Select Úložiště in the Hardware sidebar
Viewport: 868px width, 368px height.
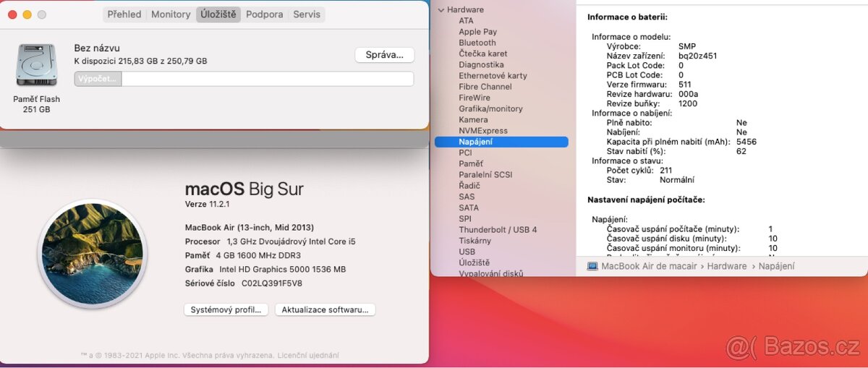click(474, 262)
